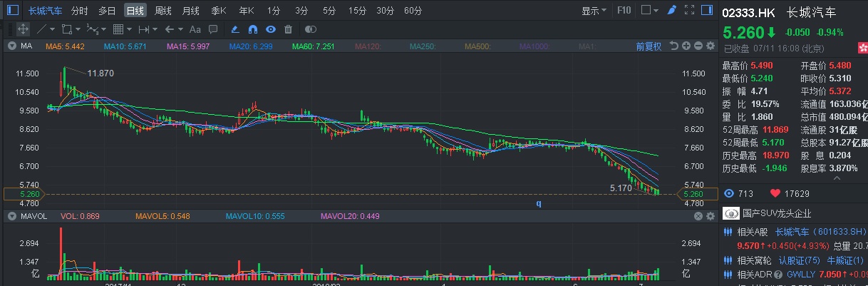Select the 3分 interval

pos(301,11)
